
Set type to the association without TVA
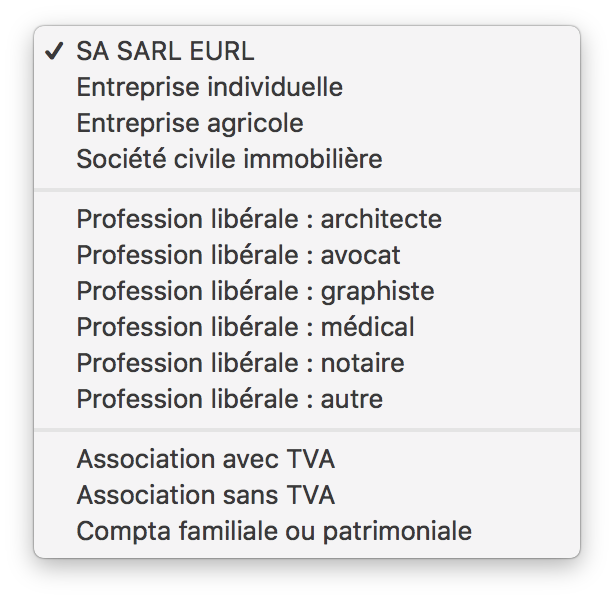click(307, 495)
